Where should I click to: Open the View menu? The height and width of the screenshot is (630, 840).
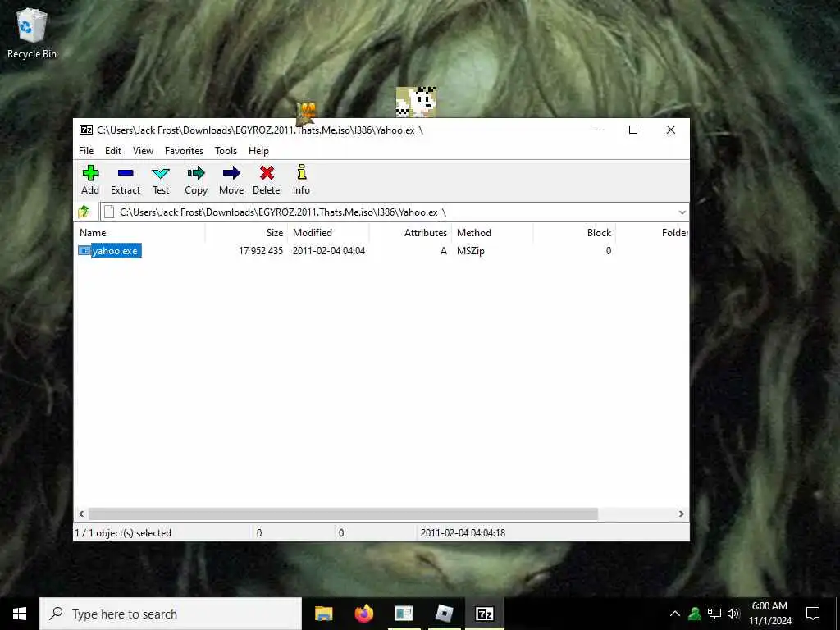[143, 151]
